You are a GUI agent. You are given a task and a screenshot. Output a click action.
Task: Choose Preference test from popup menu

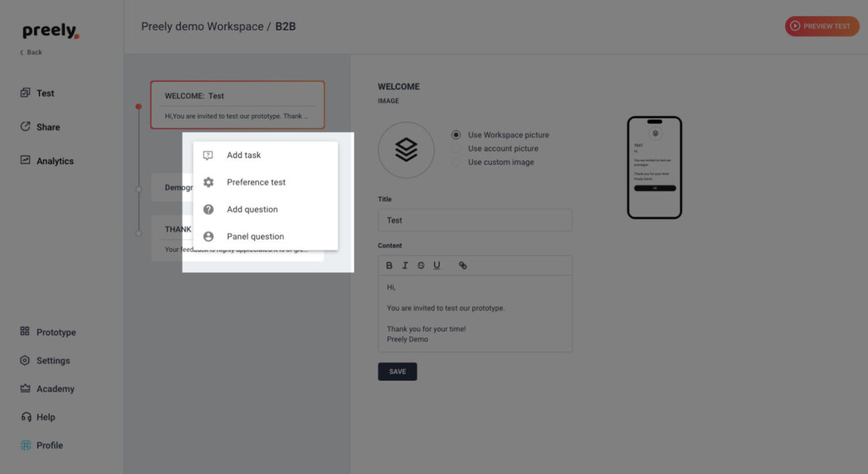pyautogui.click(x=256, y=182)
